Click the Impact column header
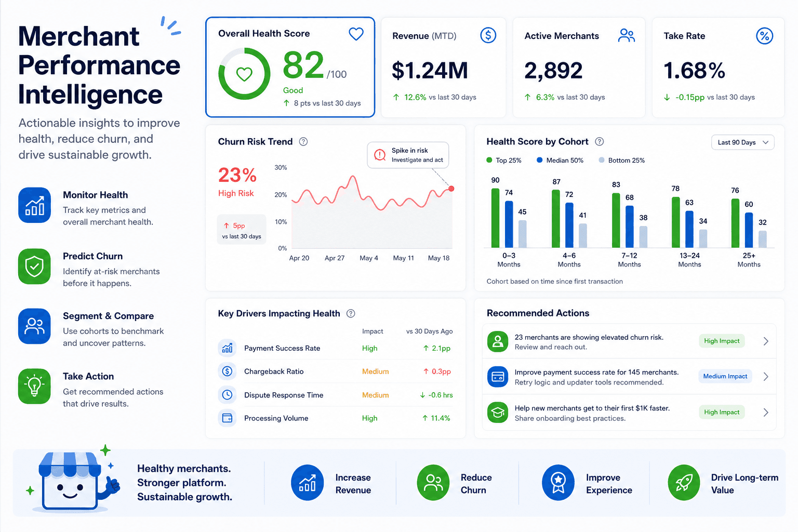Screen dimensions: 798x532 373,331
